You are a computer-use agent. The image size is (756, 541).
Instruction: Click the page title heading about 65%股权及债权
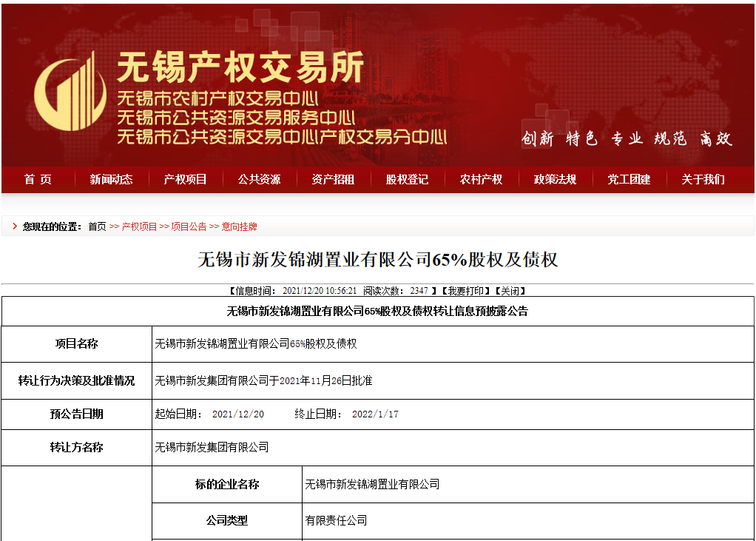[377, 260]
